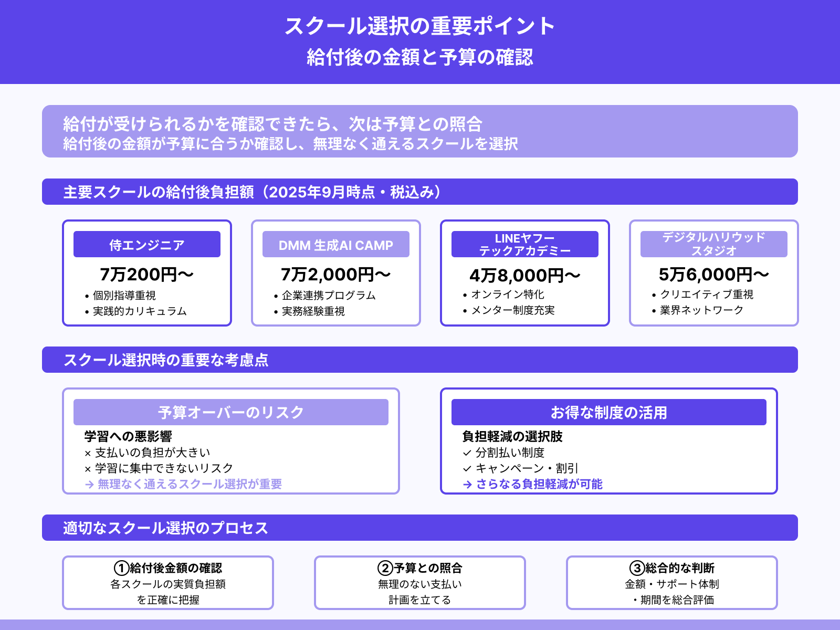Select the デジタルハリウッド スタジオ card label
This screenshot has height=630, width=840.
[714, 245]
